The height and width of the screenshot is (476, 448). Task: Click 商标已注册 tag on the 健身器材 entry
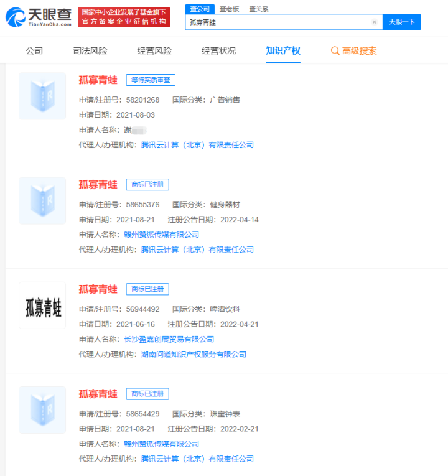pos(147,185)
